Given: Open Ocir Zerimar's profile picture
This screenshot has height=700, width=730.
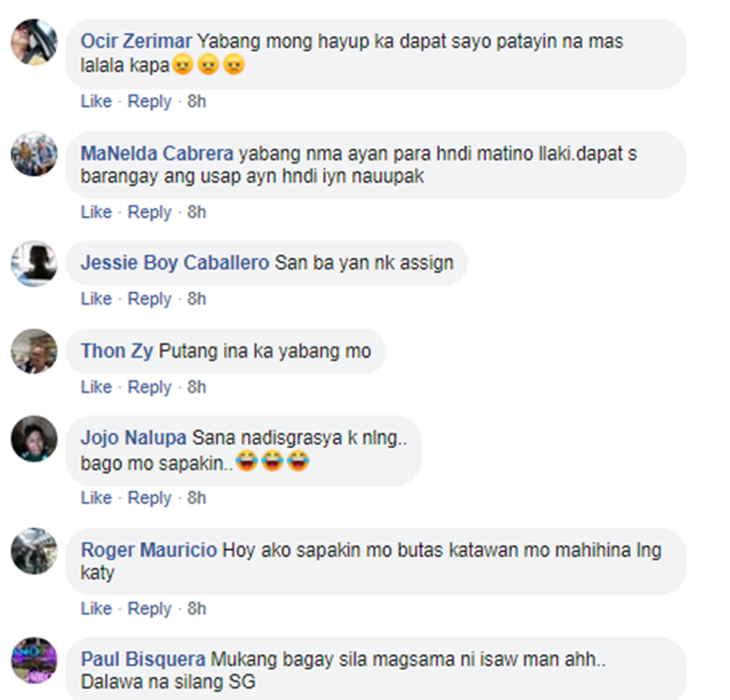Looking at the screenshot, I should tap(34, 42).
